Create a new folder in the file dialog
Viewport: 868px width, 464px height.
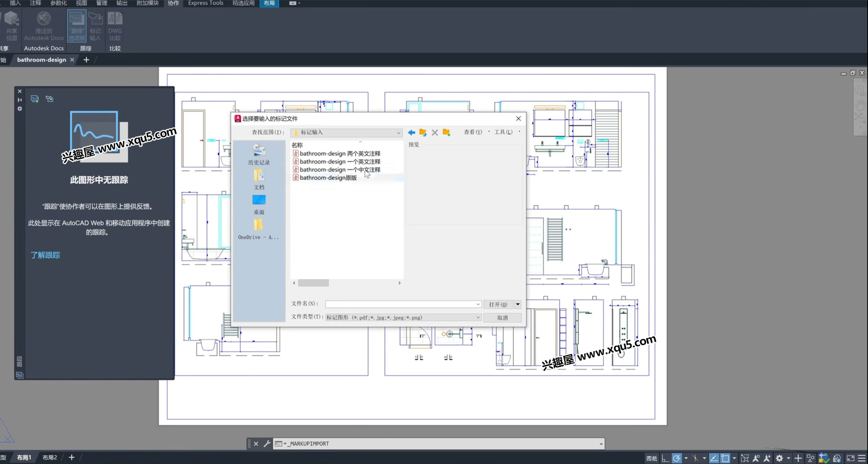[x=446, y=132]
